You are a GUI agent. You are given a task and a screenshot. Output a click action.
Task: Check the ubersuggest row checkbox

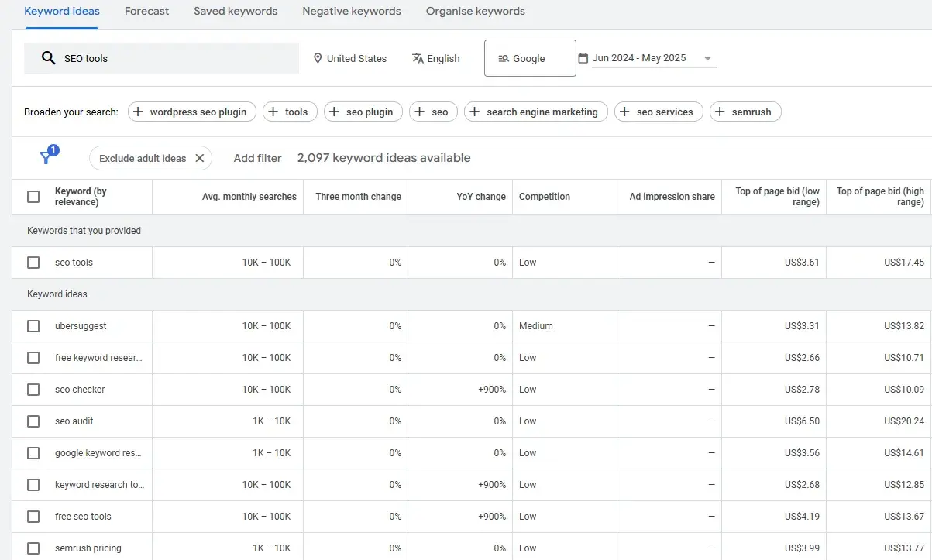point(33,325)
